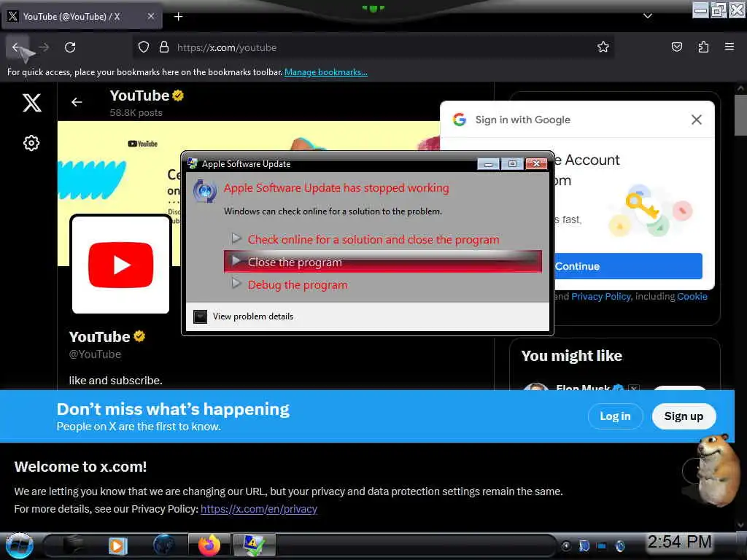
Task: Open the Pocket save icon
Action: (x=676, y=47)
